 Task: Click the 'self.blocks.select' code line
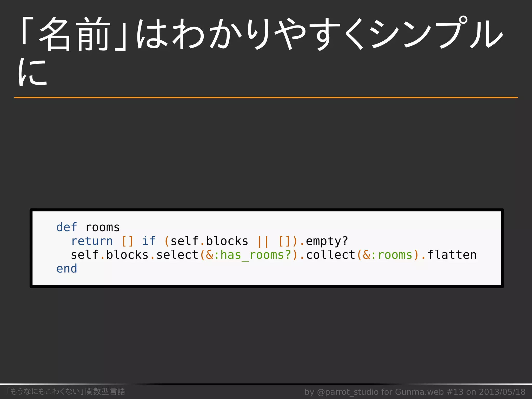point(274,255)
